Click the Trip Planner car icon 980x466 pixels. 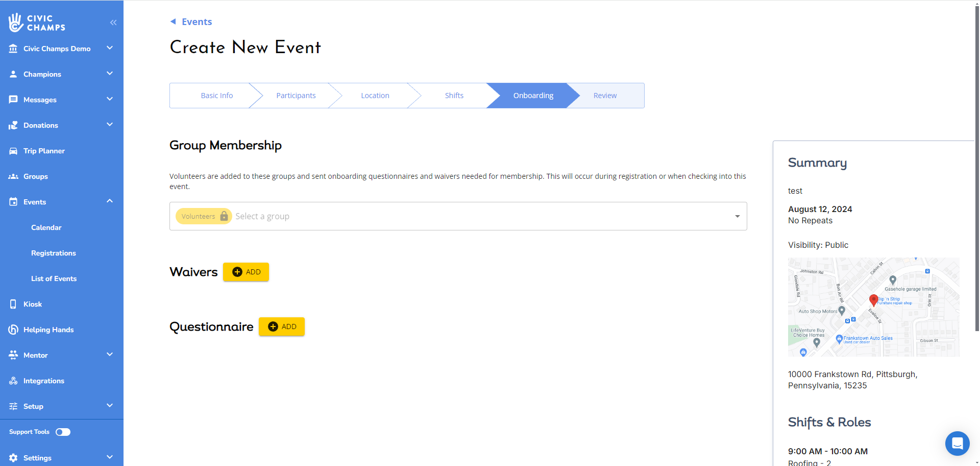coord(13,151)
